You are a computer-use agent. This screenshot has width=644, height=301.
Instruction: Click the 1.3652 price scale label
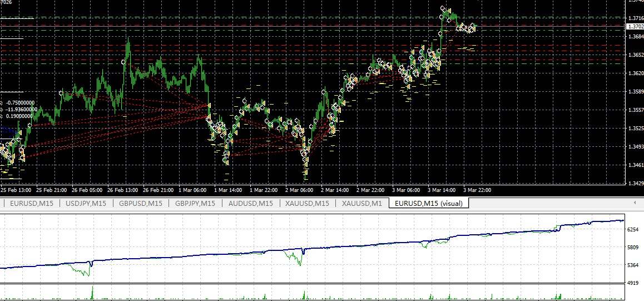(636, 55)
